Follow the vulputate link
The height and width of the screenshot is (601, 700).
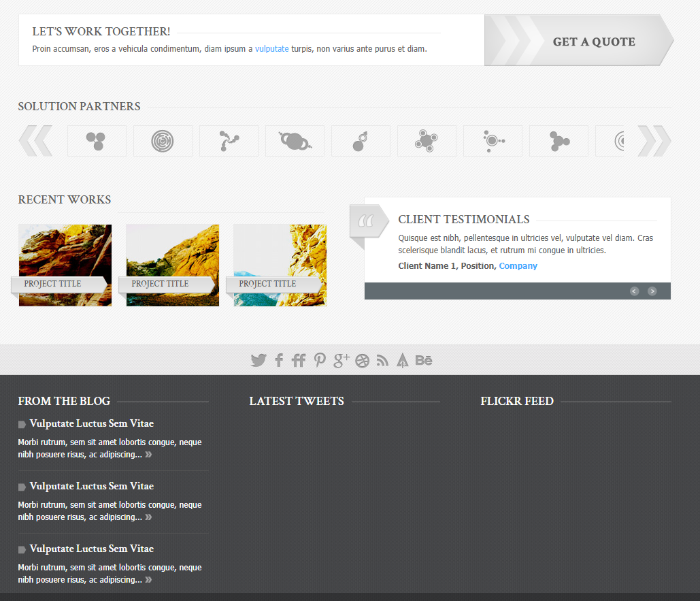(x=272, y=49)
